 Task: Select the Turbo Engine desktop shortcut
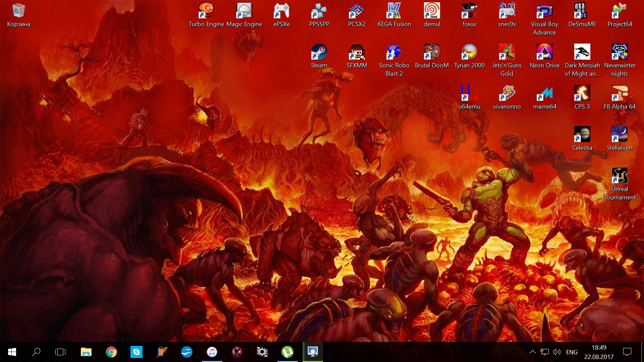point(206,15)
